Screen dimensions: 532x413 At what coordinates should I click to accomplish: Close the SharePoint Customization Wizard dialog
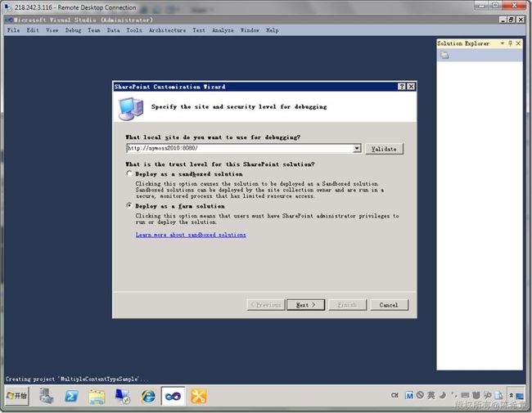pyautogui.click(x=411, y=87)
